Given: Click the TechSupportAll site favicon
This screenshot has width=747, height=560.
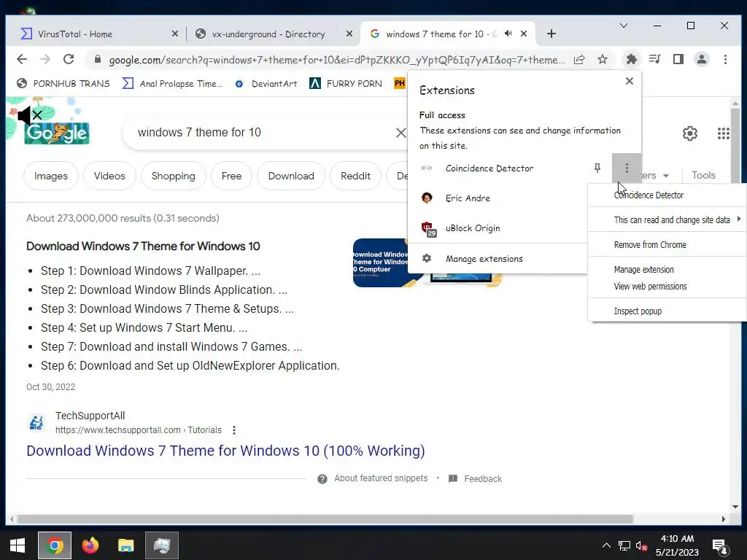Looking at the screenshot, I should pos(36,422).
